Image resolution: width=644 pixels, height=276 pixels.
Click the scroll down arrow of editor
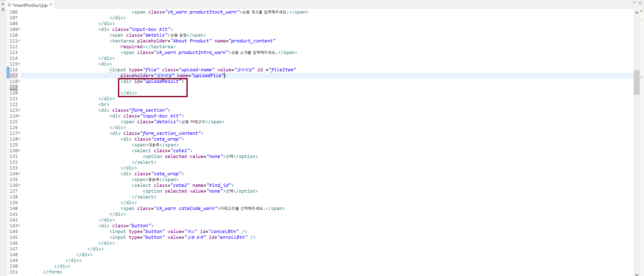click(637, 274)
